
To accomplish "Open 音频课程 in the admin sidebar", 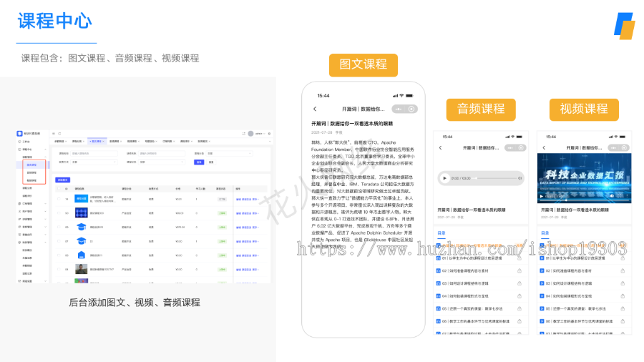I will (31, 173).
